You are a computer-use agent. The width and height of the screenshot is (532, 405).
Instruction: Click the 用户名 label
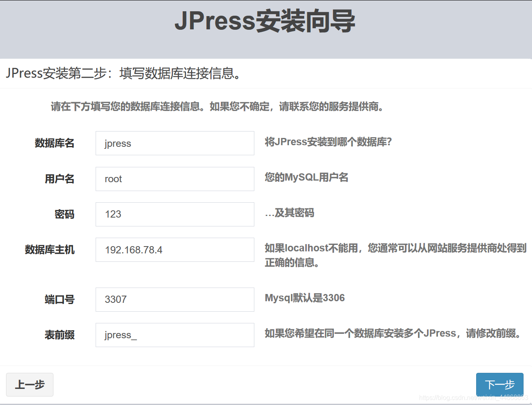tap(59, 179)
